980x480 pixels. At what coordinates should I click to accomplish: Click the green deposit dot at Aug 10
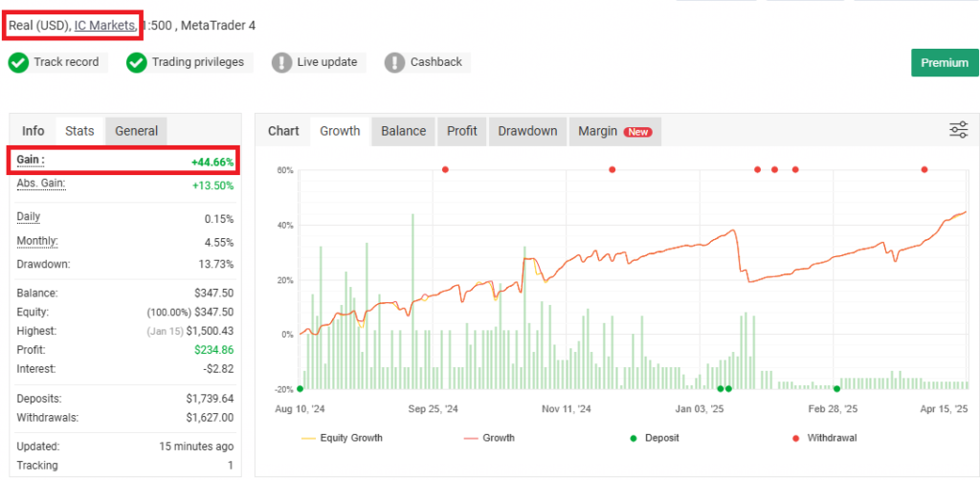(301, 388)
